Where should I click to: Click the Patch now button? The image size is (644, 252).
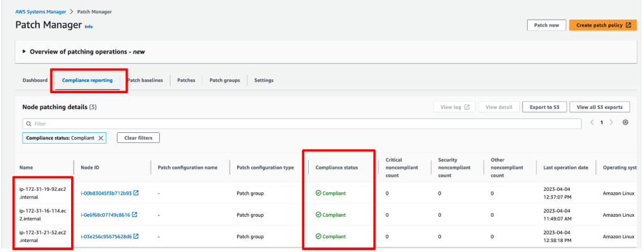pyautogui.click(x=547, y=25)
